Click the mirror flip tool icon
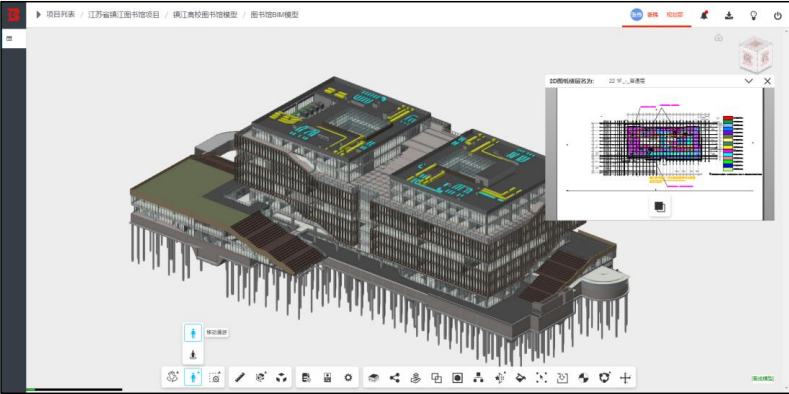Viewport: 789px width, 394px height. pos(500,377)
